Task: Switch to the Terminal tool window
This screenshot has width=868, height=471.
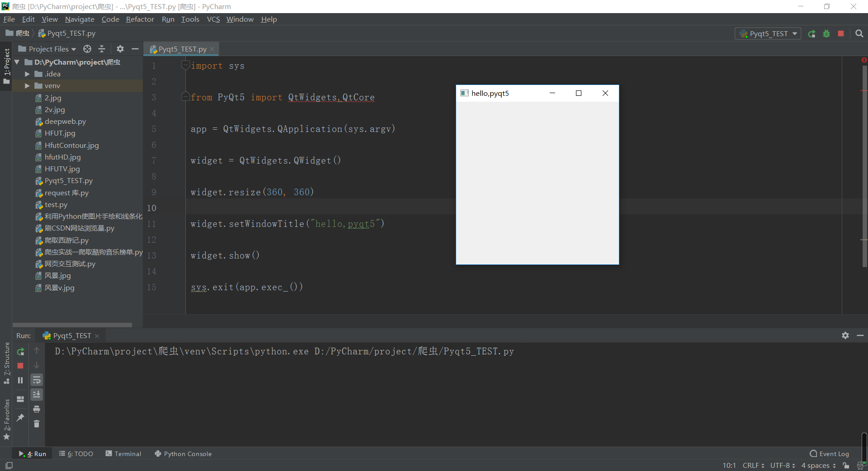Action: click(x=123, y=454)
